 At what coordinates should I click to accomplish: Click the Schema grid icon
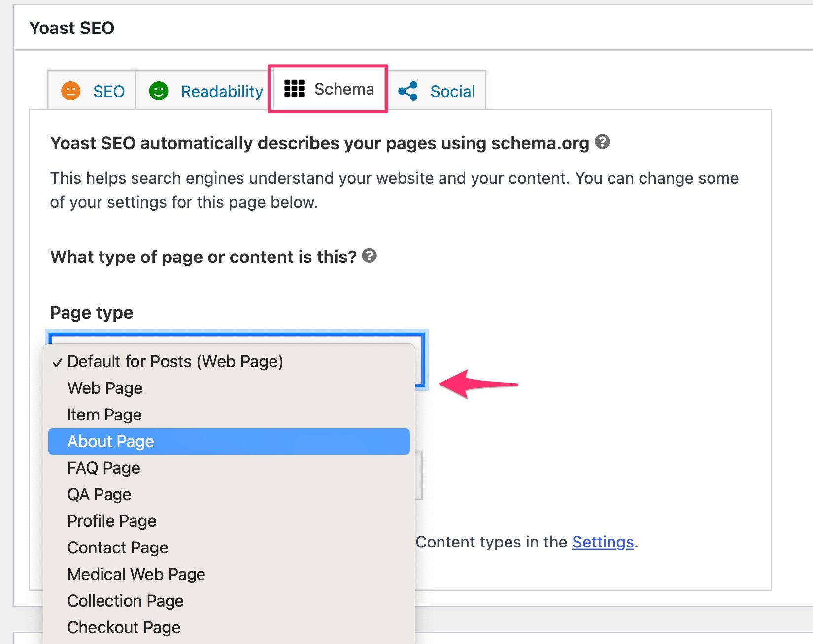[x=294, y=89]
